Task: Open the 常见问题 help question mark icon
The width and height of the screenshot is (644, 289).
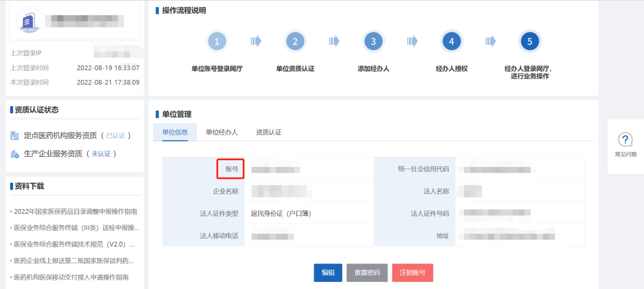Action: 625,140
